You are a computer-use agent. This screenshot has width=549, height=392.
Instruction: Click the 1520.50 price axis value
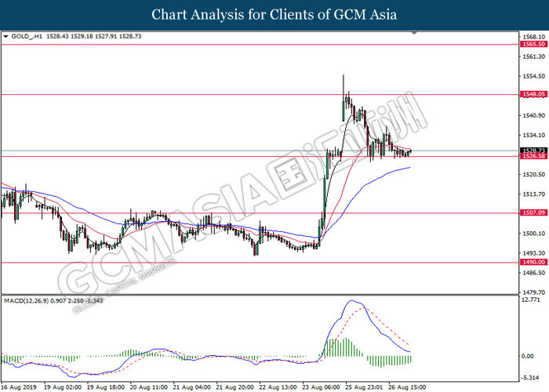pos(533,174)
